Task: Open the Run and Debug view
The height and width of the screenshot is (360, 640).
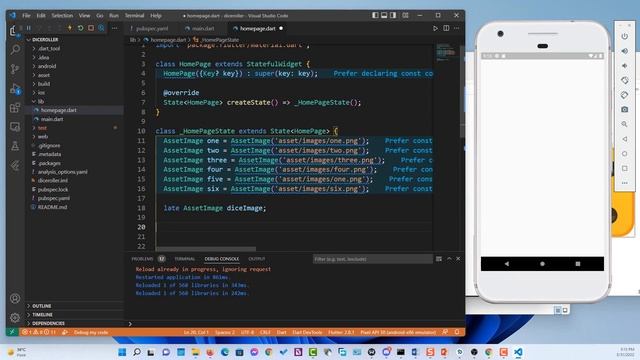Action: coord(15,89)
